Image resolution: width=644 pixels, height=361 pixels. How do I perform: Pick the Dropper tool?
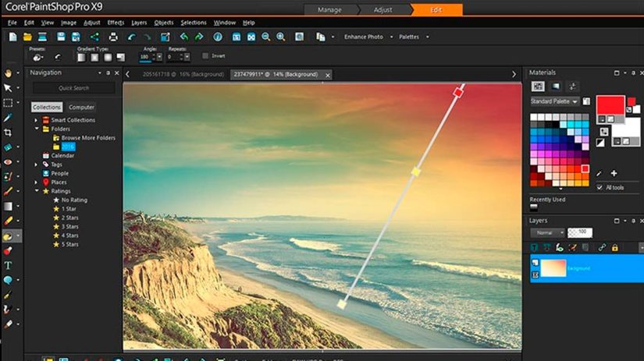9,118
